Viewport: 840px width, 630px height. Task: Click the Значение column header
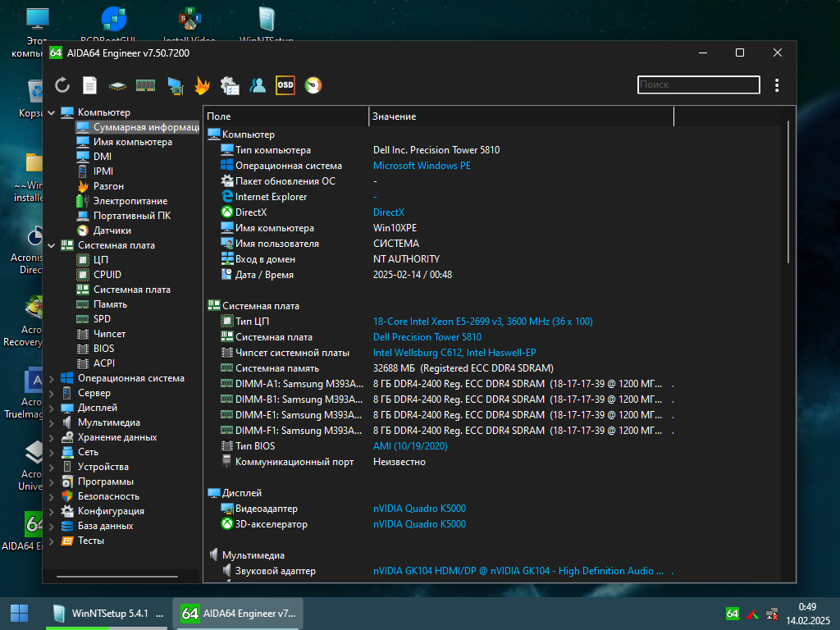521,116
